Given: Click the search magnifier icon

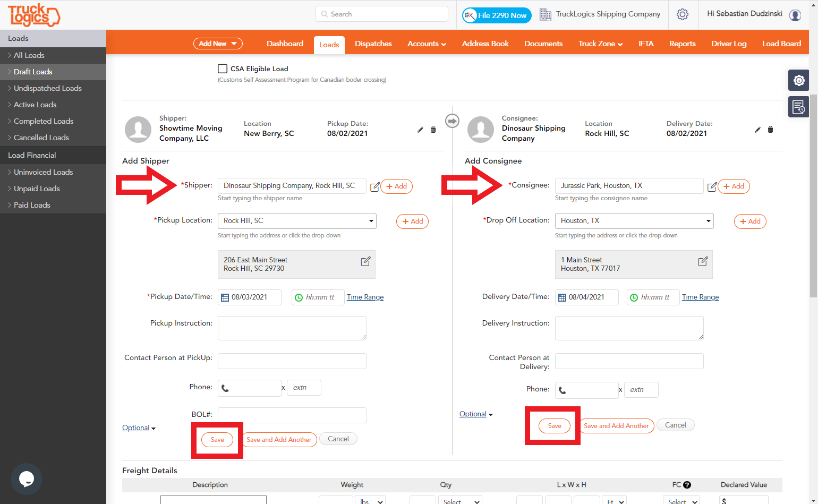Looking at the screenshot, I should point(324,14).
